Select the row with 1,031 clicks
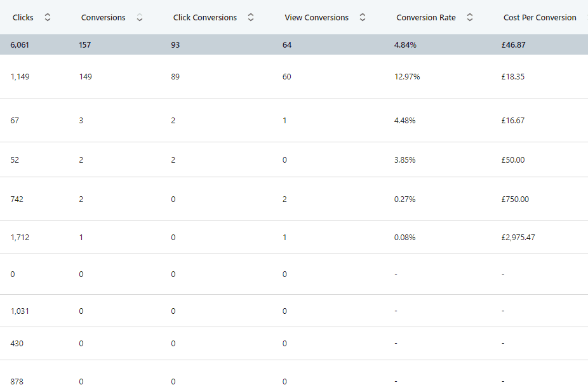 294,311
